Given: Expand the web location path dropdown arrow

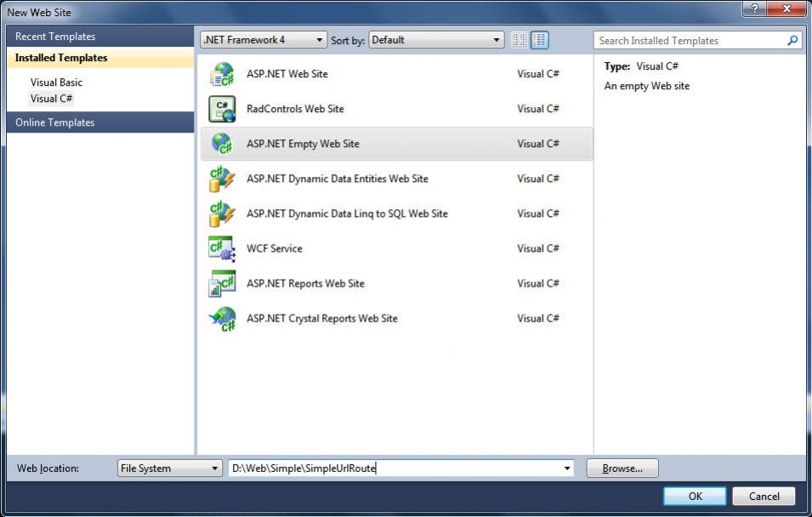Looking at the screenshot, I should click(x=567, y=469).
